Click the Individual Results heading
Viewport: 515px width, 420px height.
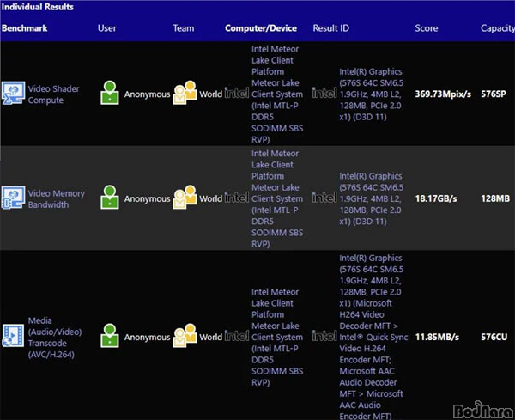click(x=38, y=7)
